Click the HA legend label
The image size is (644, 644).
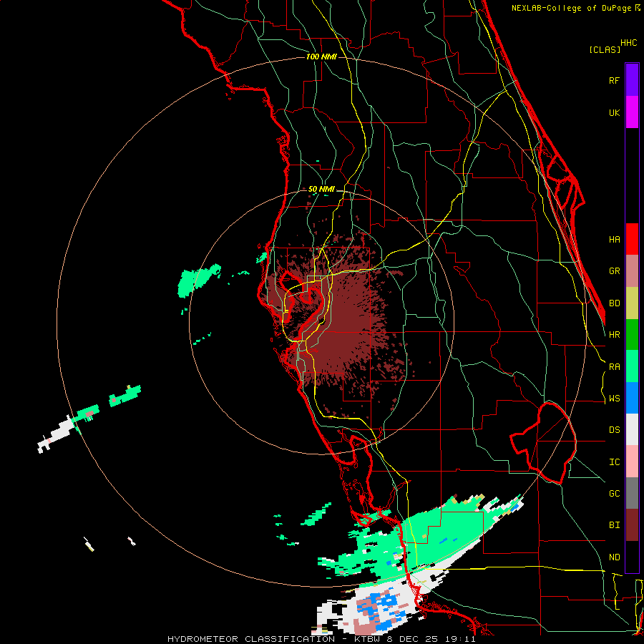(x=614, y=240)
